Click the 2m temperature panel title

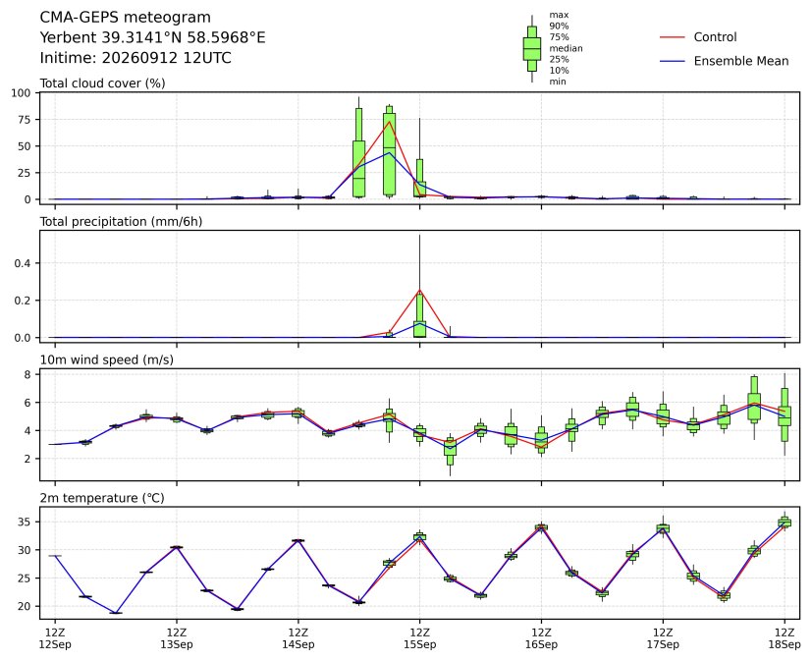[x=102, y=498]
